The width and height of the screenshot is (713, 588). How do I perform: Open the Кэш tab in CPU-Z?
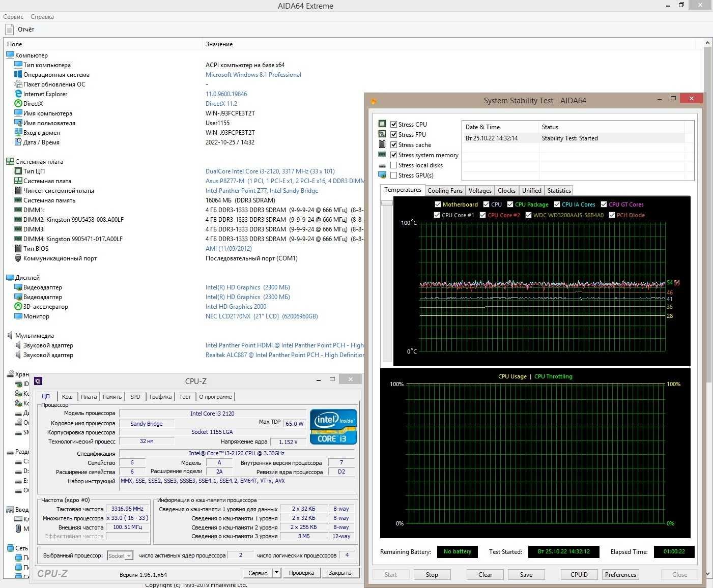(67, 397)
